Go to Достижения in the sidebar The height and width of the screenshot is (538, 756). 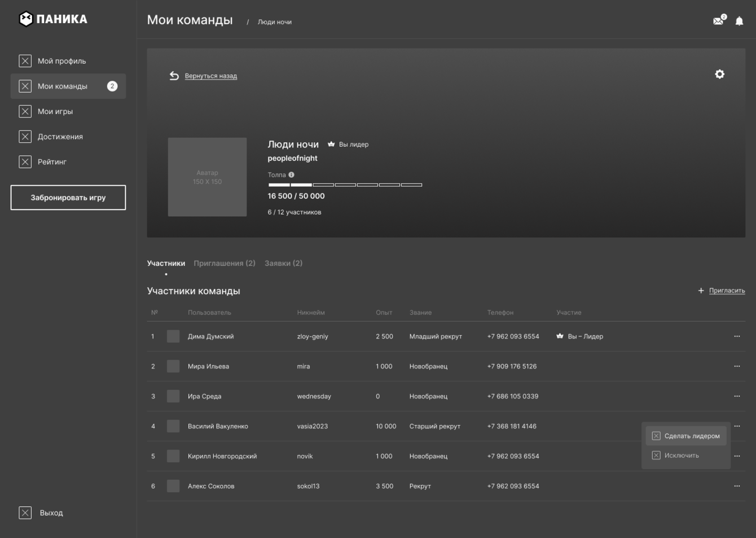[60, 137]
